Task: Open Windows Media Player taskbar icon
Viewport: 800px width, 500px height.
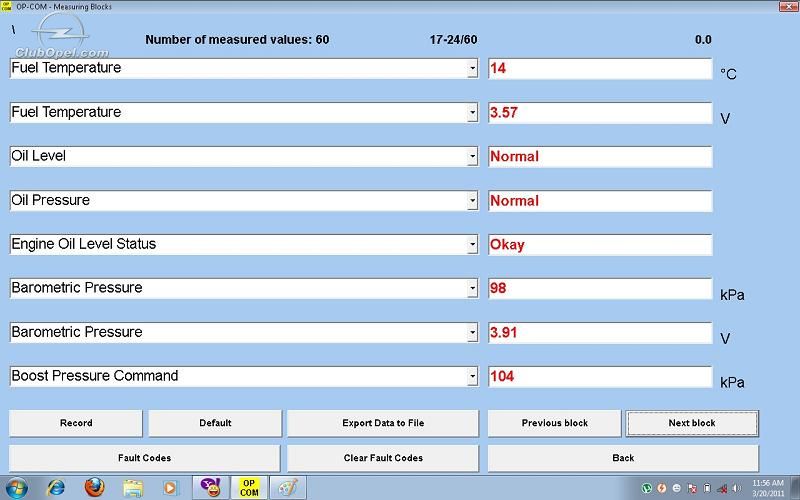Action: (170, 488)
